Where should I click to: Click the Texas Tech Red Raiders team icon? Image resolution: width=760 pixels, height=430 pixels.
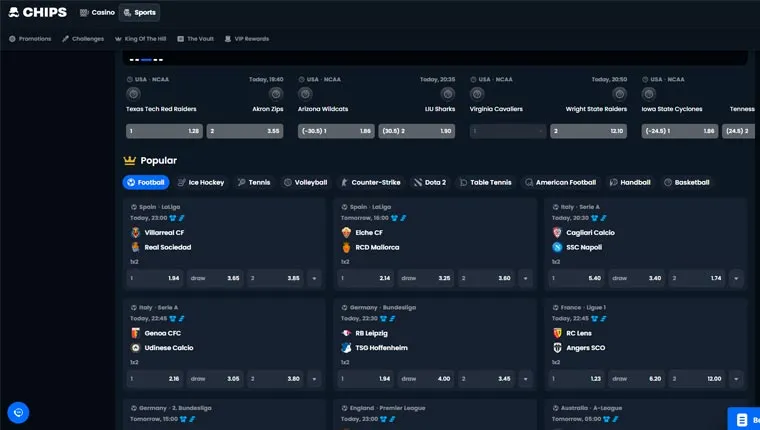133,94
